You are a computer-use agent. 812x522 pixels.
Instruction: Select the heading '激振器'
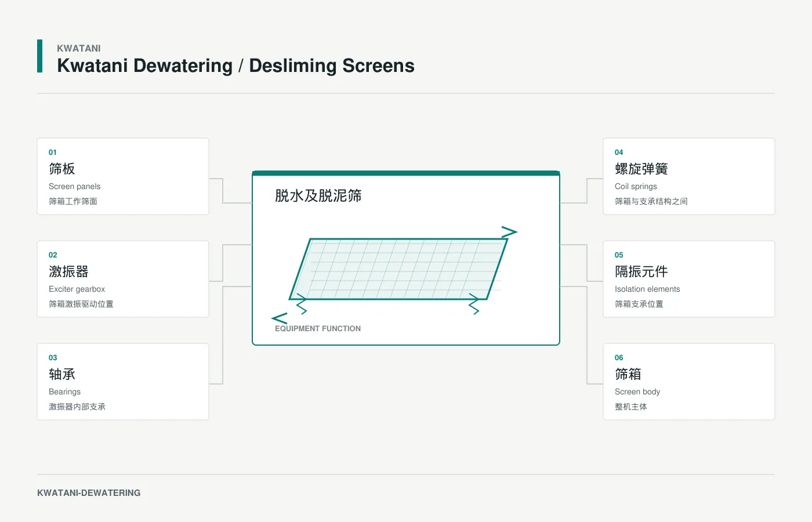click(x=68, y=271)
